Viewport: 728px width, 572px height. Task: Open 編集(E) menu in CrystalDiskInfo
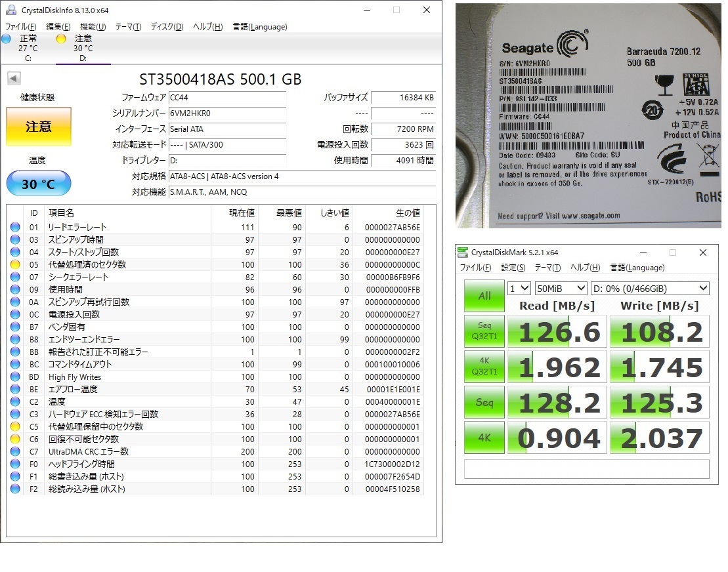58,26
